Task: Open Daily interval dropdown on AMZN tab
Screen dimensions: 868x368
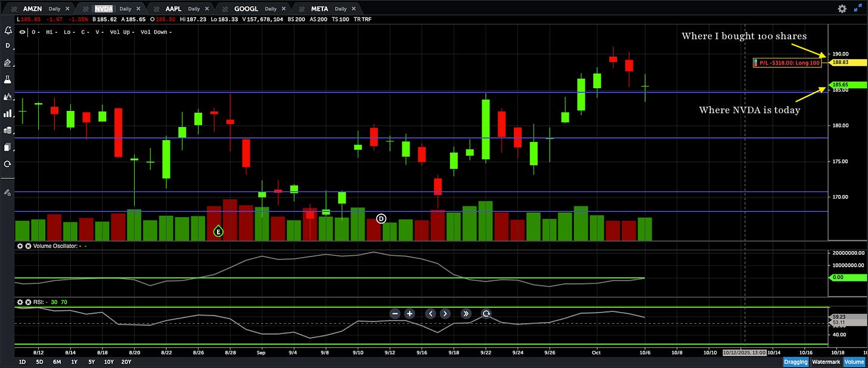Action: point(54,9)
